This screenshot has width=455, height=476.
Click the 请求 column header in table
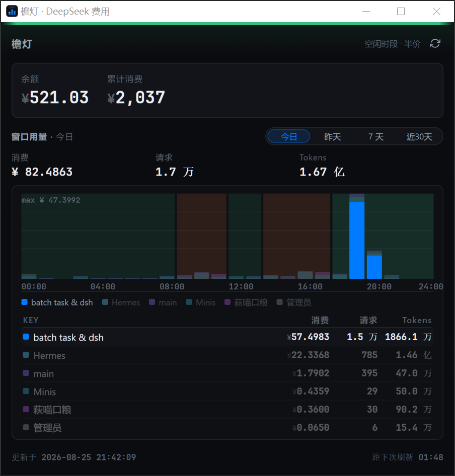click(x=368, y=320)
